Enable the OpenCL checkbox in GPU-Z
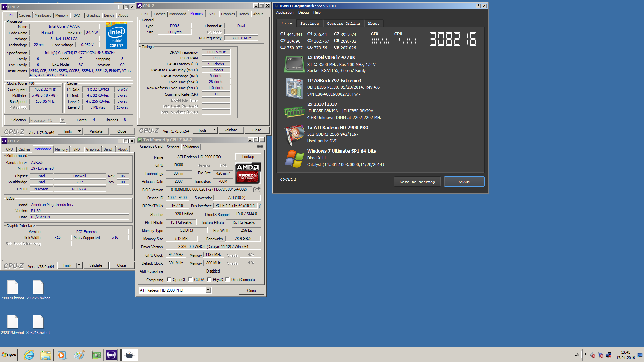The height and width of the screenshot is (362, 644). [169, 280]
